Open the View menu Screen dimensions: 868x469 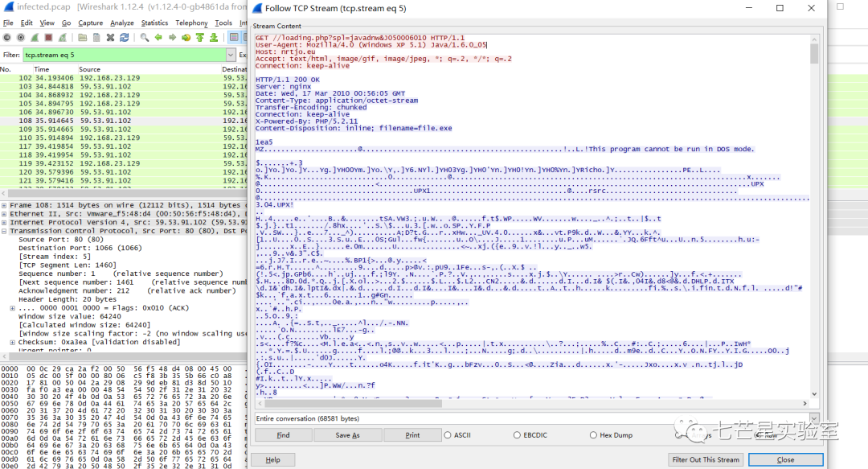pyautogui.click(x=47, y=23)
